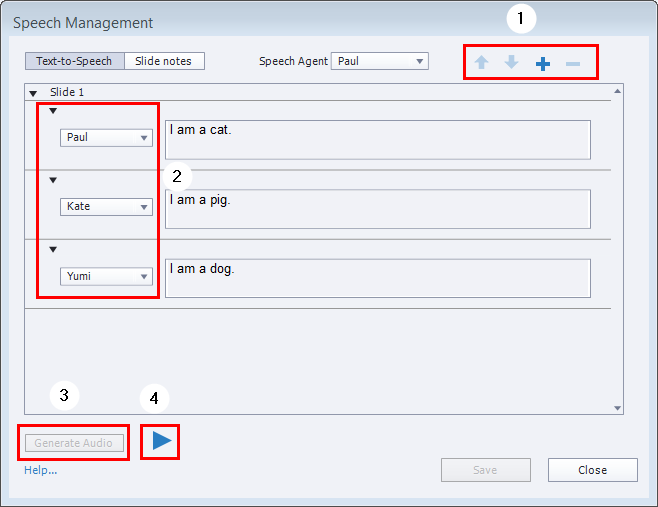Viewport: 658px width, 507px height.
Task: Collapse the row above the Kate dropdown
Action: 53,180
